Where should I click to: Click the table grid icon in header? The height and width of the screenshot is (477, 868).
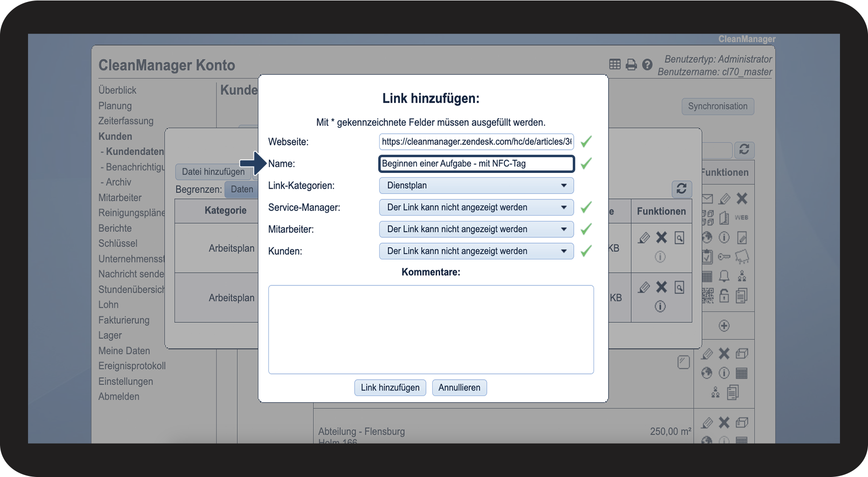pyautogui.click(x=615, y=64)
